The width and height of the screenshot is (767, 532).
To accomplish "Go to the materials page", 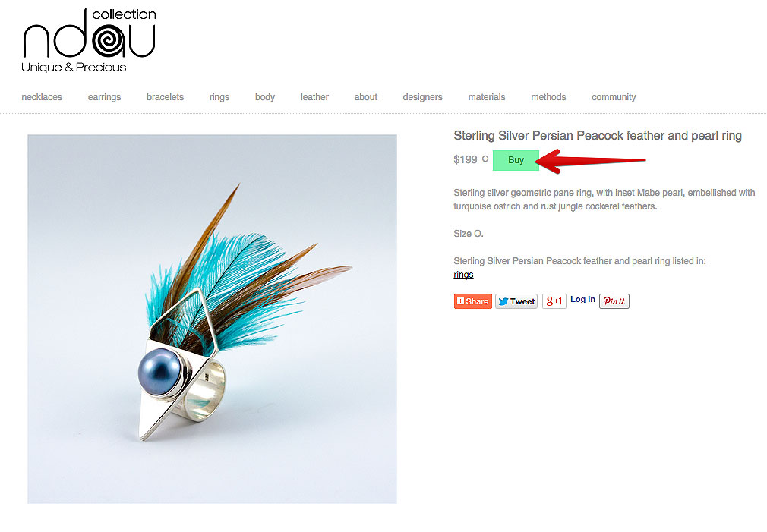I will (487, 97).
